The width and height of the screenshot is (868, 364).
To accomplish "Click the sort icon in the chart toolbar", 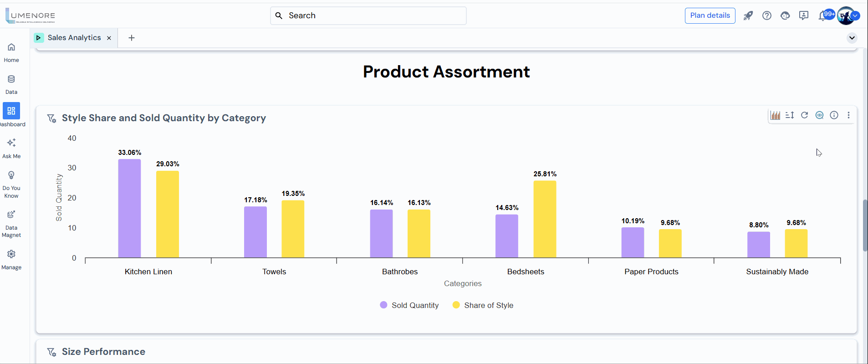I will (x=790, y=115).
